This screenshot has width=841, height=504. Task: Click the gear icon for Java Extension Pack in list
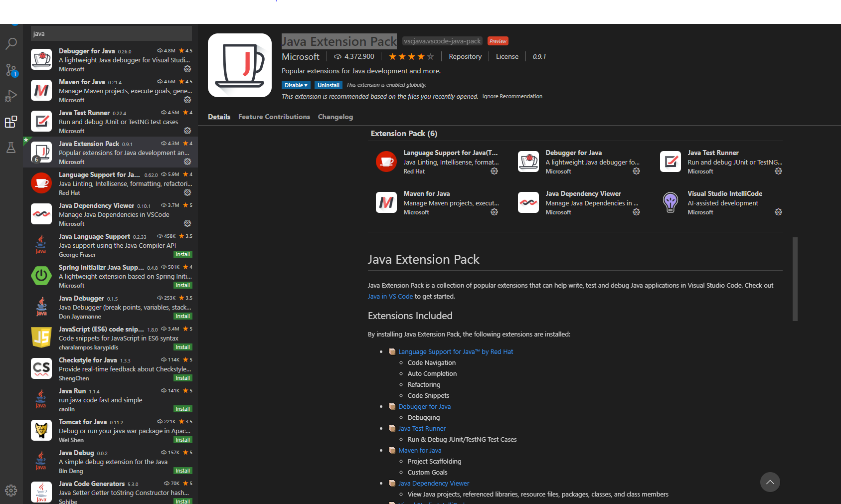[187, 162]
